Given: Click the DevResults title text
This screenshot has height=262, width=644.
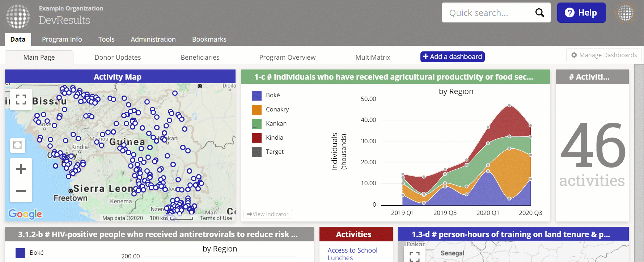Looking at the screenshot, I should coord(64,20).
